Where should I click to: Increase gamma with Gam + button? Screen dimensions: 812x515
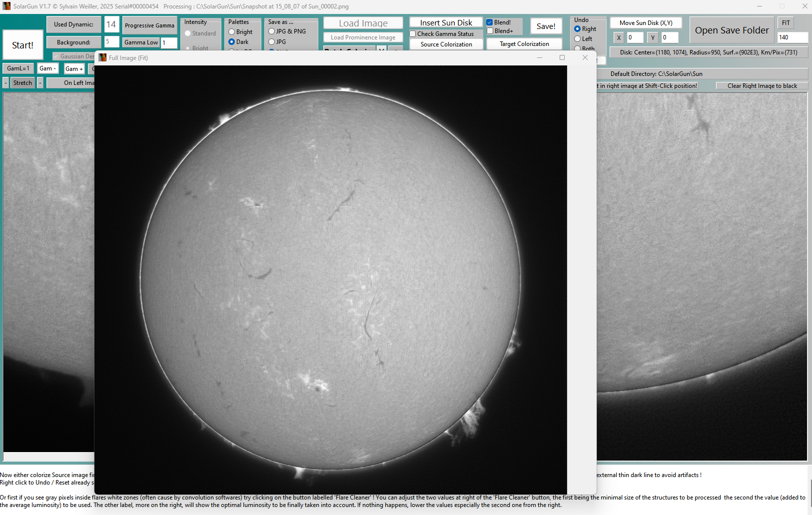click(74, 69)
